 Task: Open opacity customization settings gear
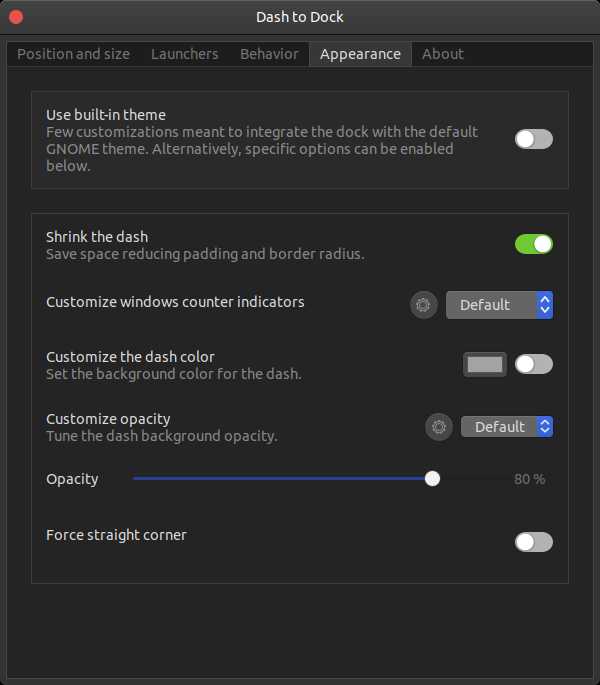point(439,427)
